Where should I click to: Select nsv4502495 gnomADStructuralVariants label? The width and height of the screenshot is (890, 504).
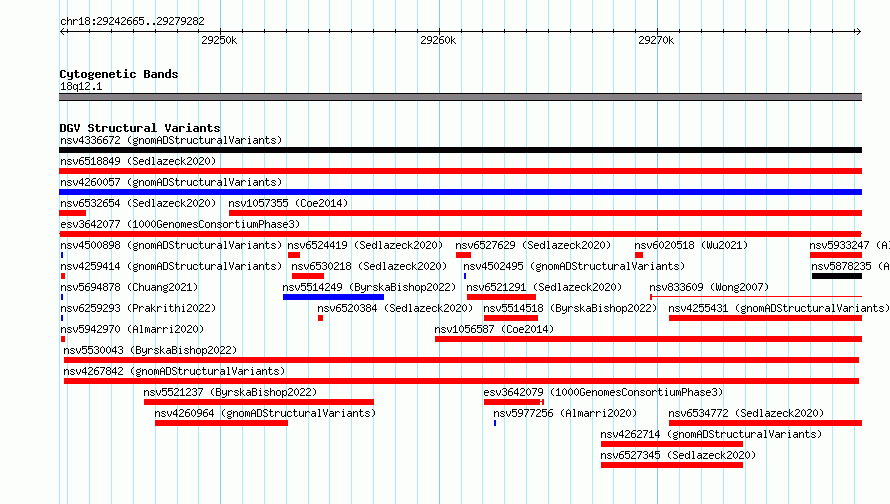tap(574, 266)
